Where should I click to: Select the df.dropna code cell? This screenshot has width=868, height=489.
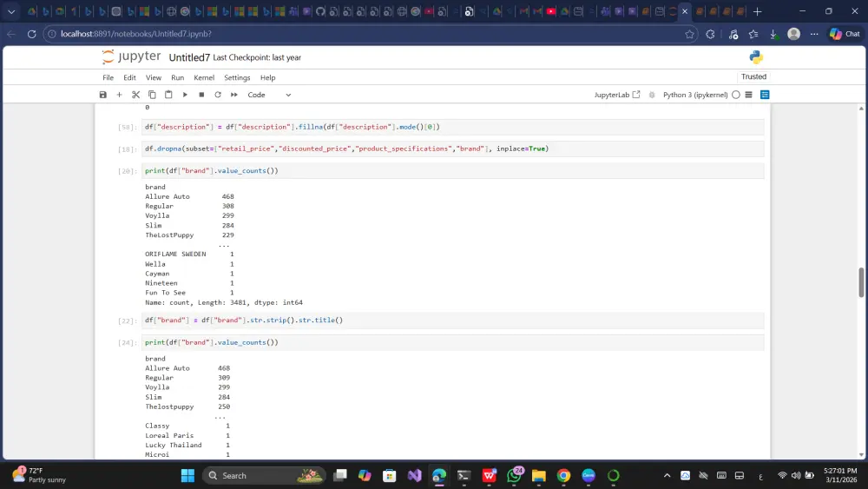tap(452, 149)
